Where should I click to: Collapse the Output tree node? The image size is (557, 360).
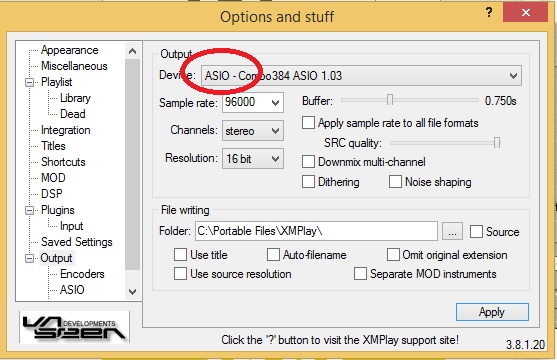[29, 258]
